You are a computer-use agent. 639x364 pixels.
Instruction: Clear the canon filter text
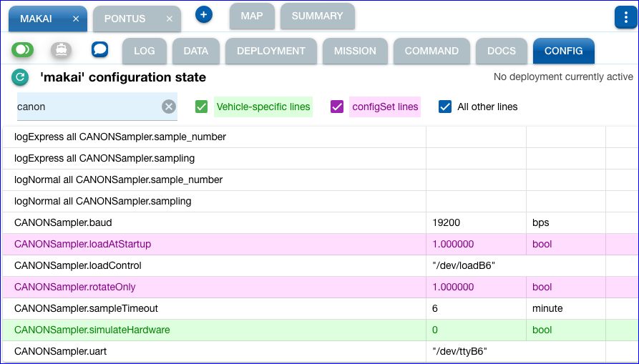[169, 107]
